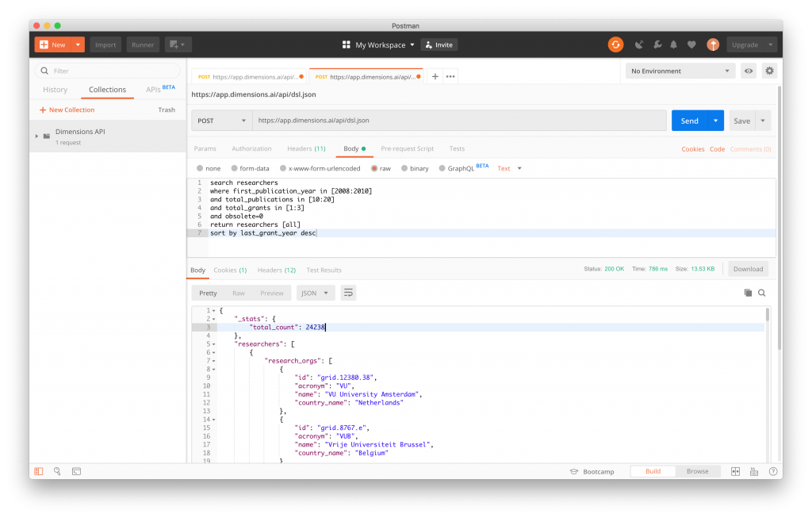This screenshot has height=518, width=812.
Task: Collapse the _stats JSON node
Action: (214, 319)
